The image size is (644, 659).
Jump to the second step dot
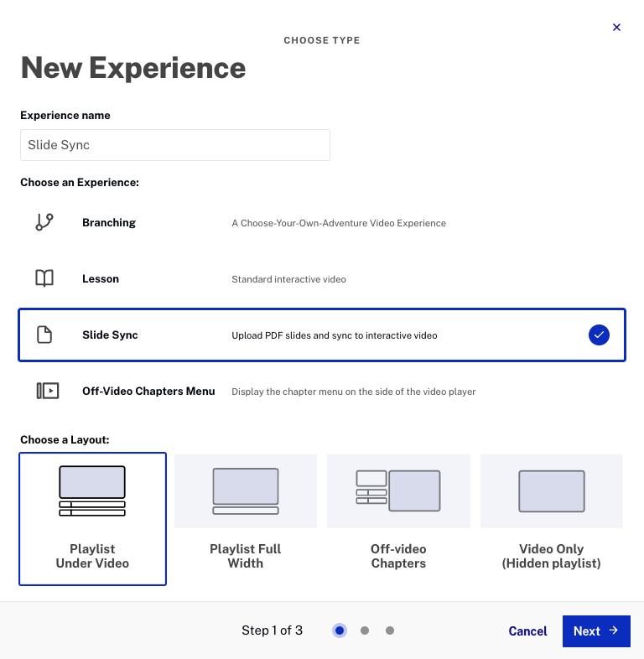point(365,630)
